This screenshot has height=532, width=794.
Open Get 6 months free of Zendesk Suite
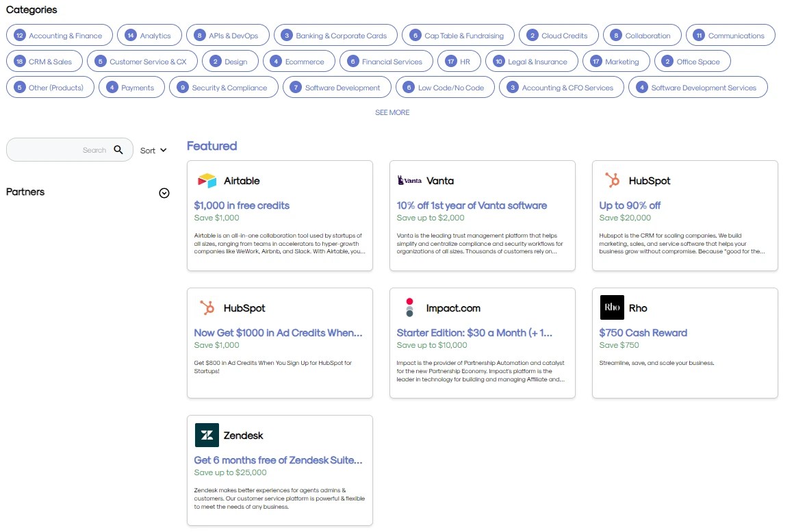pyautogui.click(x=278, y=460)
